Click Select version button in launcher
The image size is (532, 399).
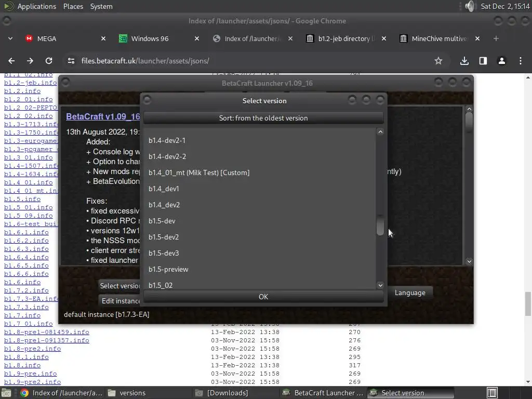119,286
